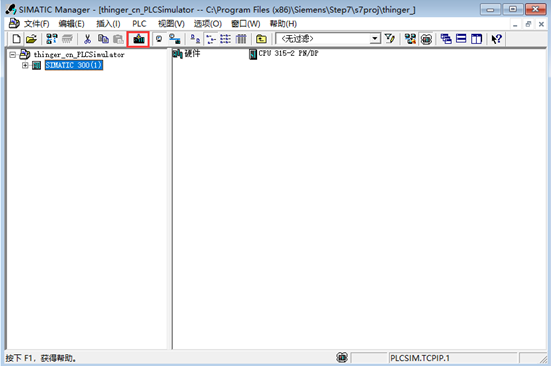Select the CPU 315-2 PN/DP item
Image resolution: width=551 pixels, height=366 pixels.
284,54
